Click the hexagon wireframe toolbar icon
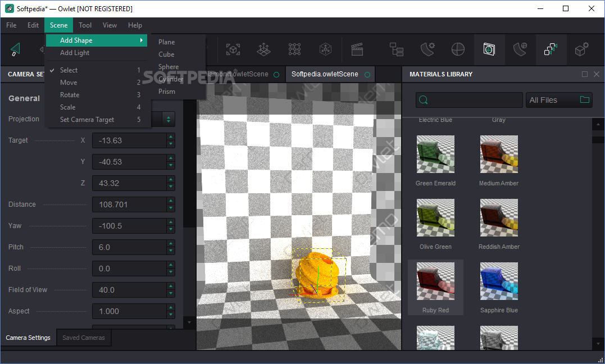 coord(326,49)
